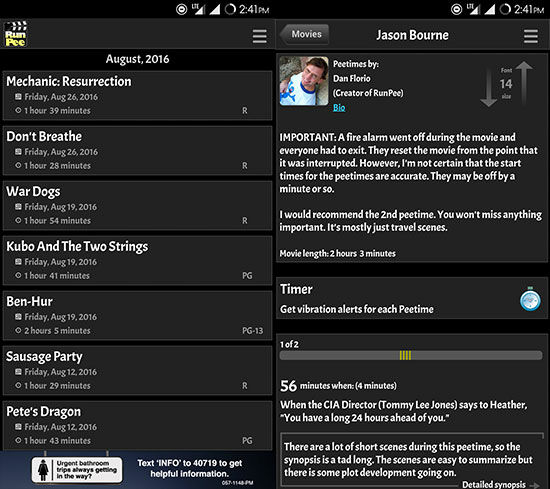Tap clock icon next to 2 hours 5 minutes

(18, 331)
